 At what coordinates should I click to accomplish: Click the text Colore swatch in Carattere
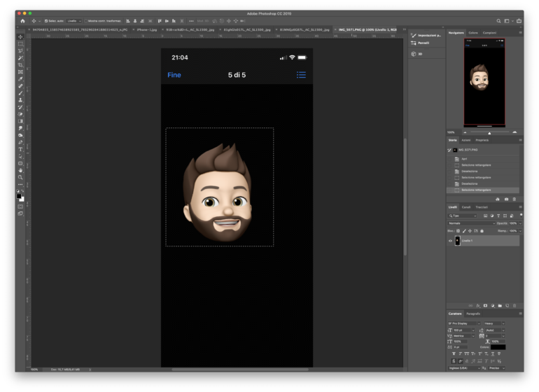pos(497,346)
